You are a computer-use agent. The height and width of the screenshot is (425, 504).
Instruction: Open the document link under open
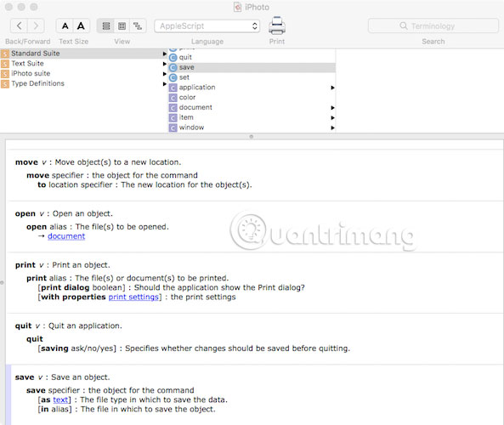(66, 236)
